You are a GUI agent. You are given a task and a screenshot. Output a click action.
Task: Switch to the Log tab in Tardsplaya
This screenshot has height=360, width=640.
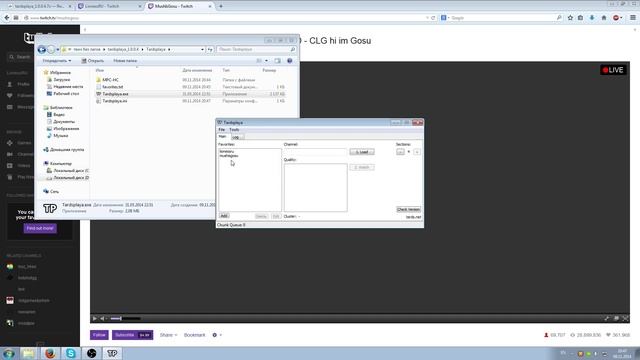[236, 137]
